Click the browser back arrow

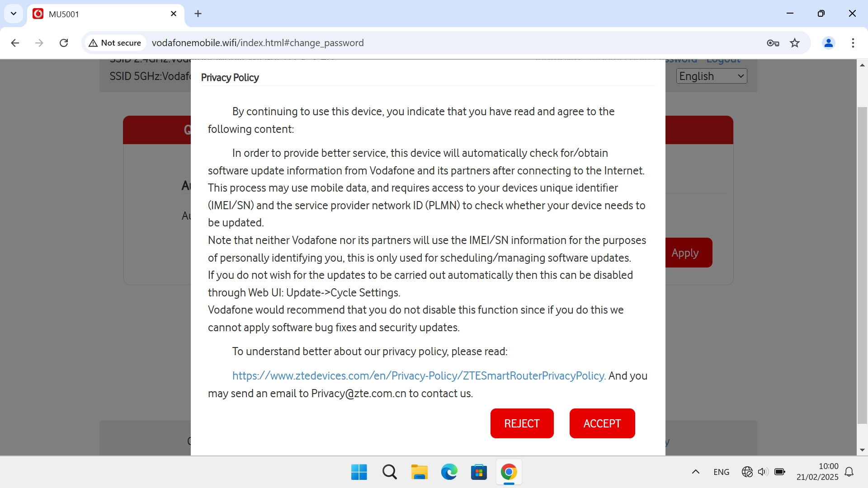click(15, 43)
